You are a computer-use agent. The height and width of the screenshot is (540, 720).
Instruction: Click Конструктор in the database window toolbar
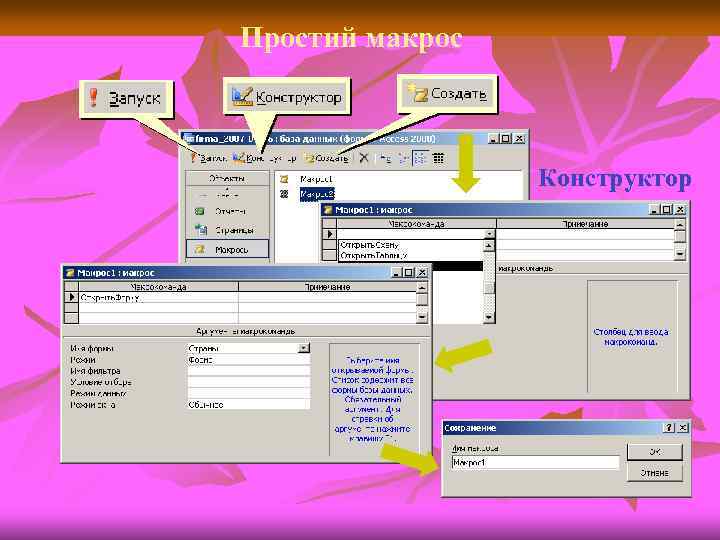click(264, 158)
